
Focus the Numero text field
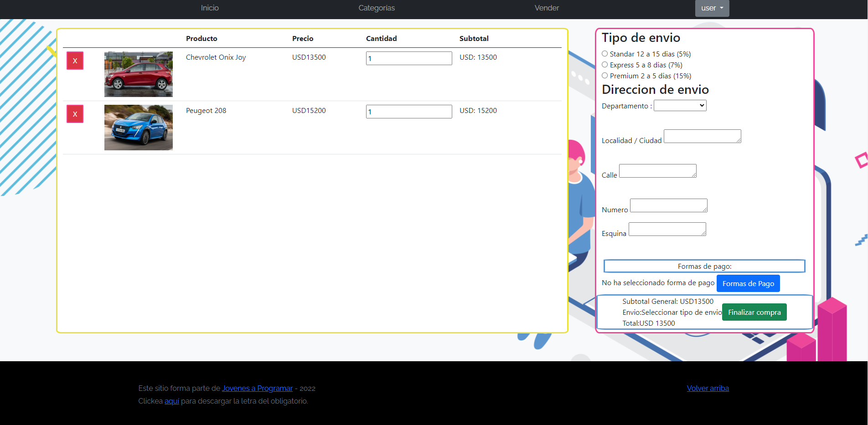669,205
